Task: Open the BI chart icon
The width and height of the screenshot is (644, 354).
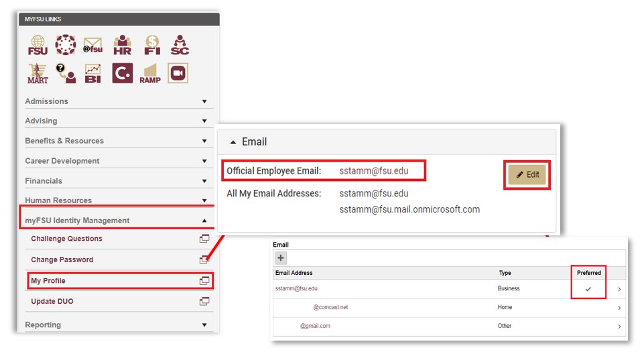Action: click(92, 73)
